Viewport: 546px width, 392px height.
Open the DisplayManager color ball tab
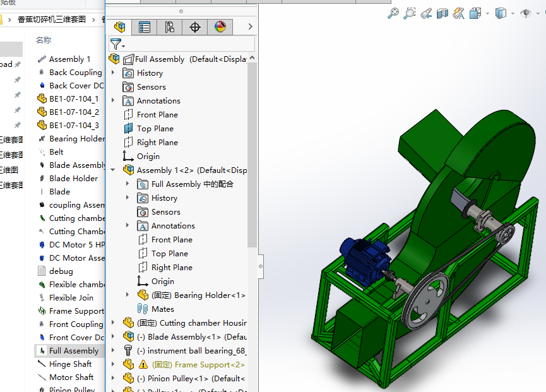click(220, 27)
